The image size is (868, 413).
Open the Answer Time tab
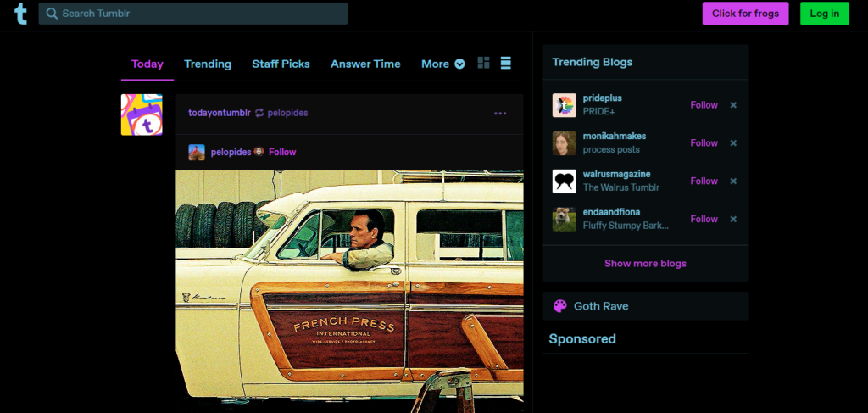point(365,64)
